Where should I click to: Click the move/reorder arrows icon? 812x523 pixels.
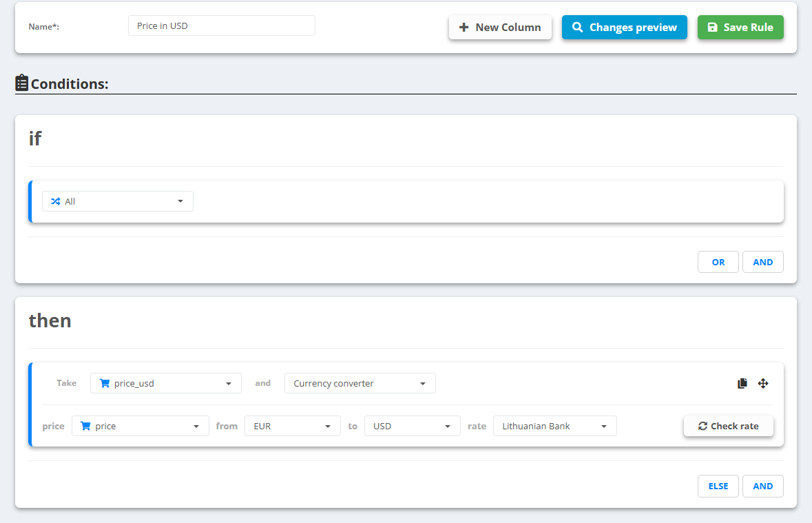click(763, 384)
